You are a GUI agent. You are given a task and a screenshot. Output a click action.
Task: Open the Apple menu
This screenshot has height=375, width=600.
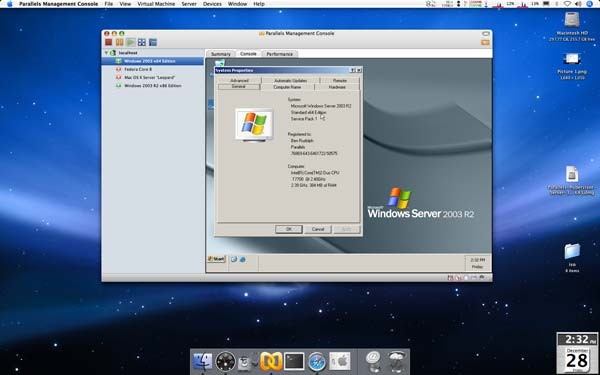click(x=10, y=4)
